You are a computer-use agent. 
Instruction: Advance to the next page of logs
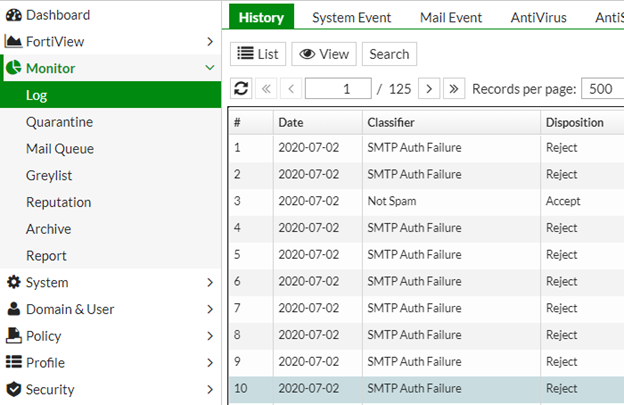pos(429,89)
